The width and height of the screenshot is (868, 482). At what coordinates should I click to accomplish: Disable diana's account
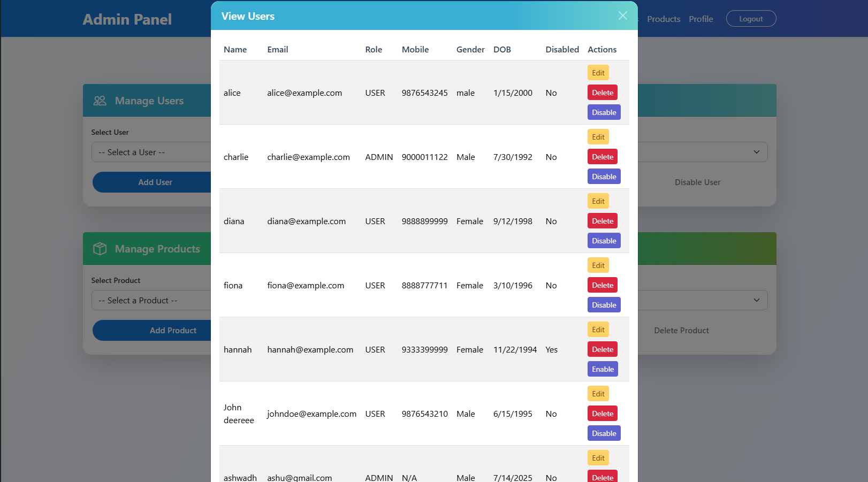604,240
